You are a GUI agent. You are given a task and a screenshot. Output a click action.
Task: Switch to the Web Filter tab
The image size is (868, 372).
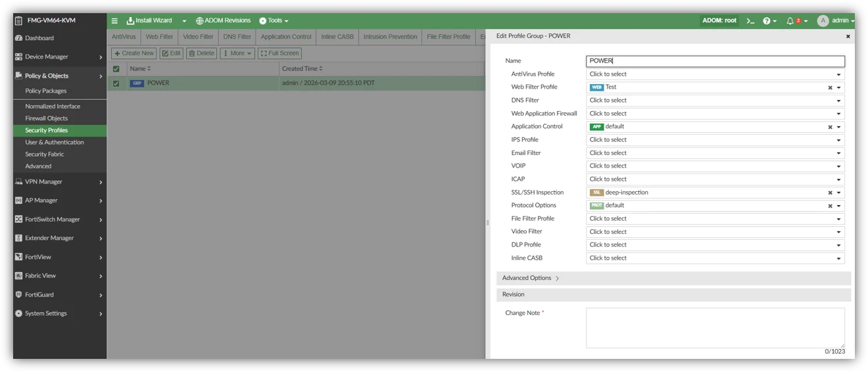click(160, 37)
